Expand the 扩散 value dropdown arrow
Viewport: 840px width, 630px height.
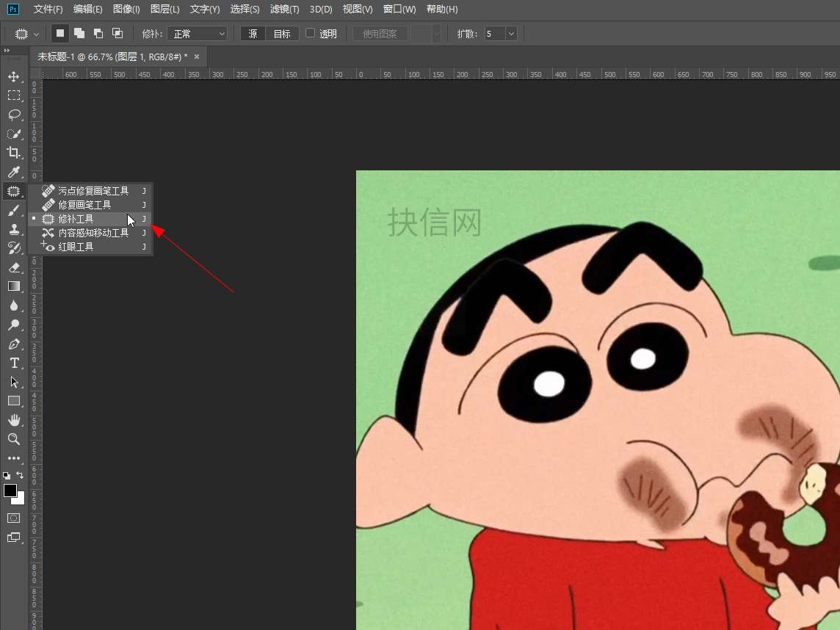tap(511, 34)
